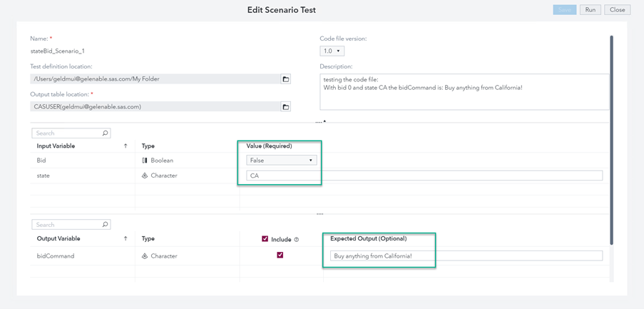Screen dimensions: 644x309
Task: Click Boolean type icon for Bid
Action: tap(145, 161)
